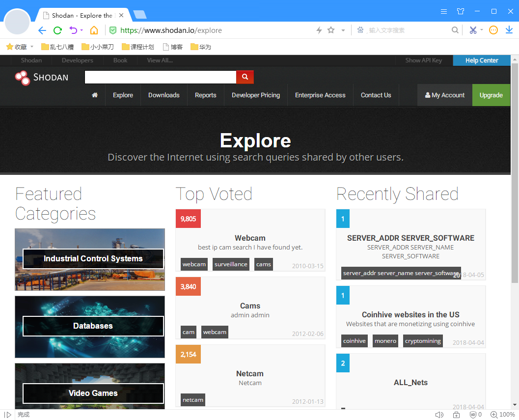This screenshot has width=519, height=420.
Task: Expand the screenshot tool dropdown arrow
Action: [482, 30]
